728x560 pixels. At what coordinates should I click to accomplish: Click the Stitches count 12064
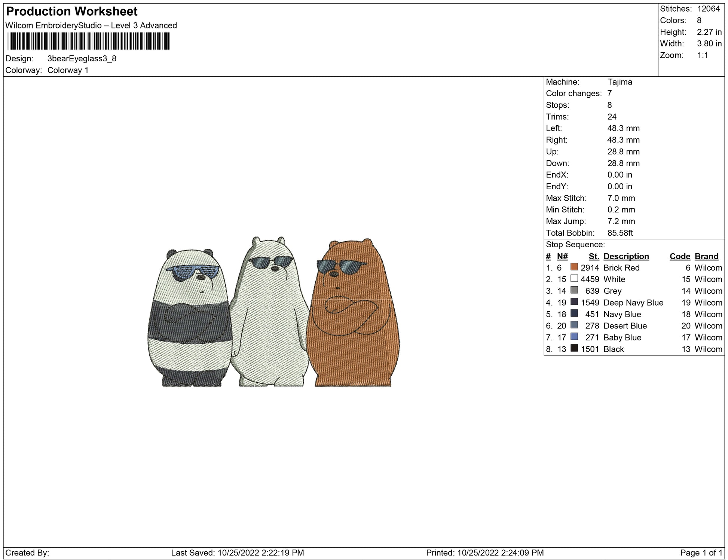tap(708, 9)
